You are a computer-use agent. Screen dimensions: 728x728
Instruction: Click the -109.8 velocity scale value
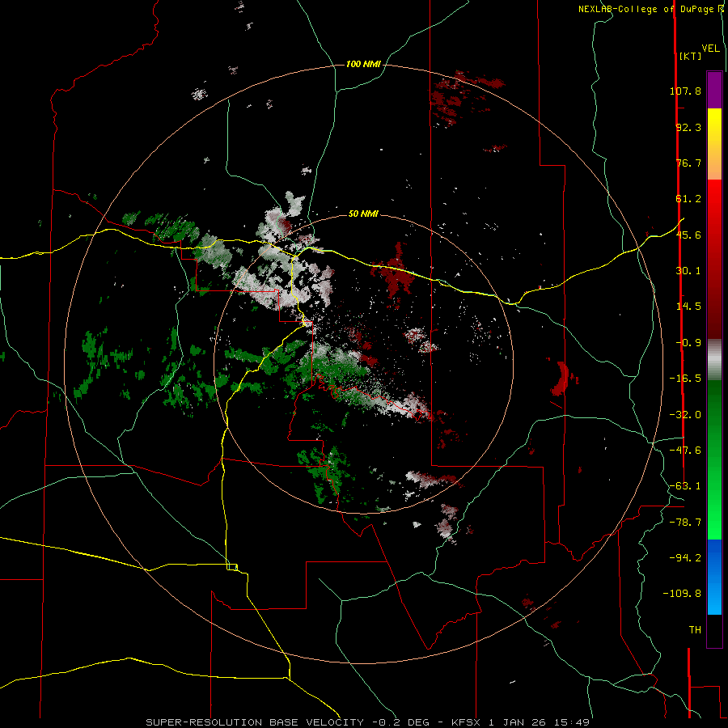coord(682,594)
